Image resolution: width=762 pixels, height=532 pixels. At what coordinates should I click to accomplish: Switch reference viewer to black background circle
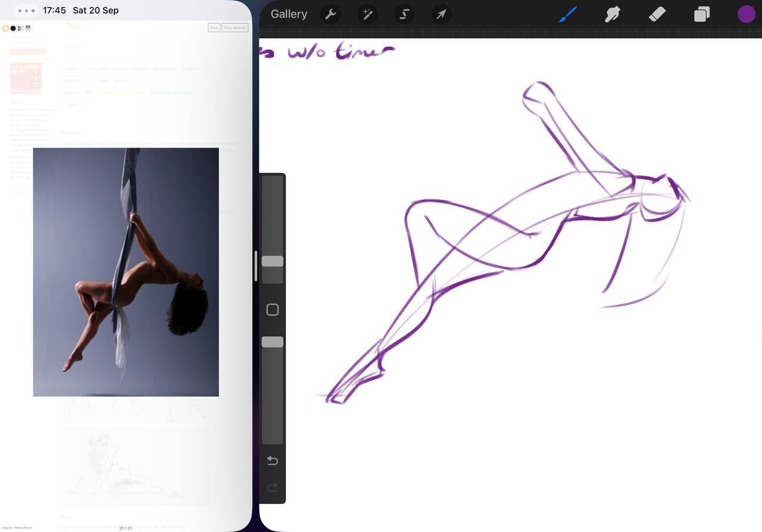pos(13,28)
